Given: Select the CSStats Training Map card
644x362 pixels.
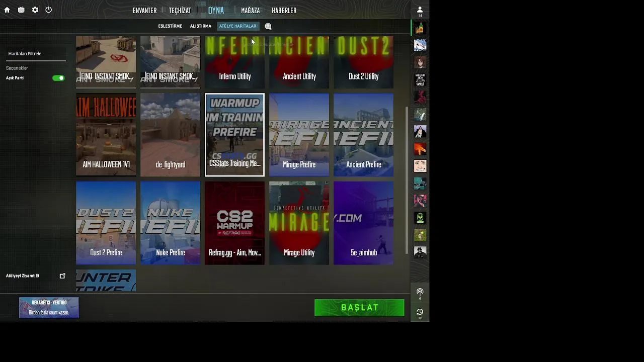Looking at the screenshot, I should pyautogui.click(x=234, y=135).
